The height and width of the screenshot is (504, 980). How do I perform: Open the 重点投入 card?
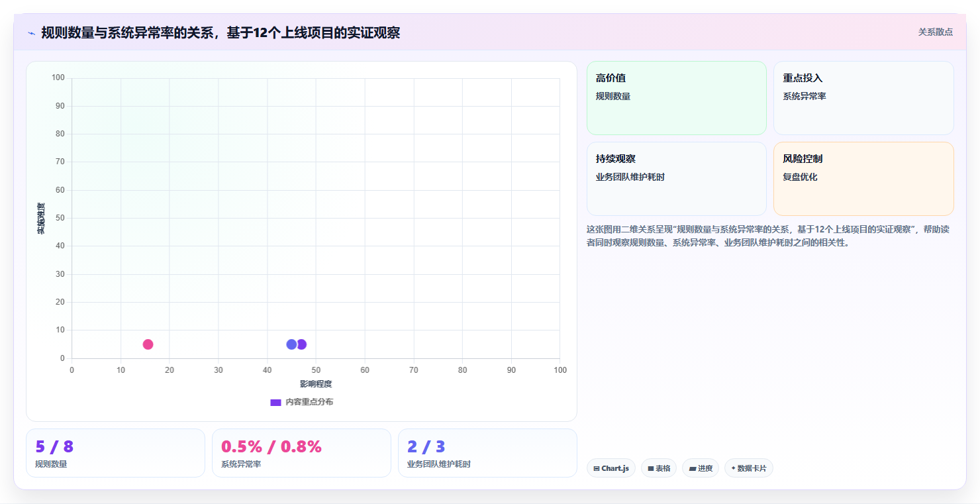(863, 98)
